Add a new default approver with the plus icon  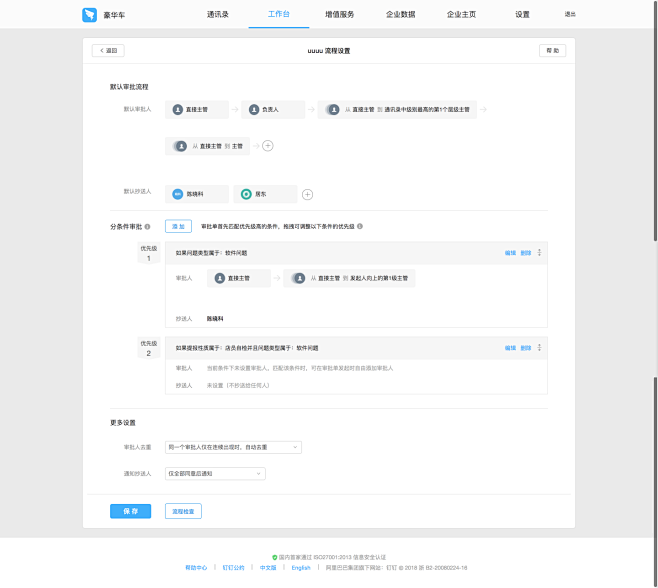[x=268, y=146]
